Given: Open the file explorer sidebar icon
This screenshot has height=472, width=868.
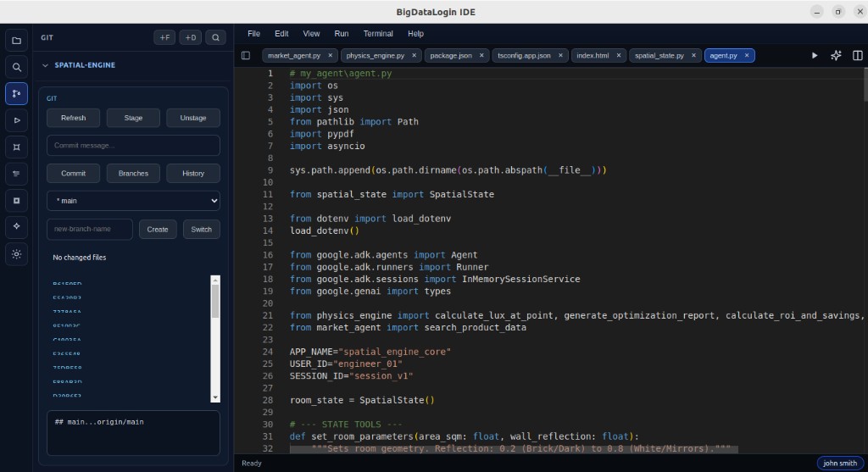Looking at the screenshot, I should click(x=17, y=41).
